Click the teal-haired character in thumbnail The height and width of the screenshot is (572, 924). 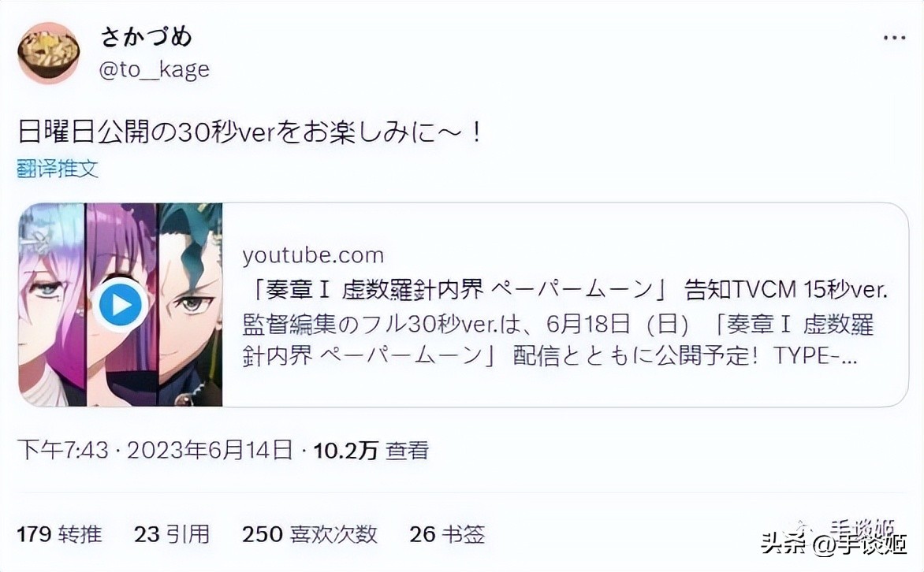tap(190, 305)
